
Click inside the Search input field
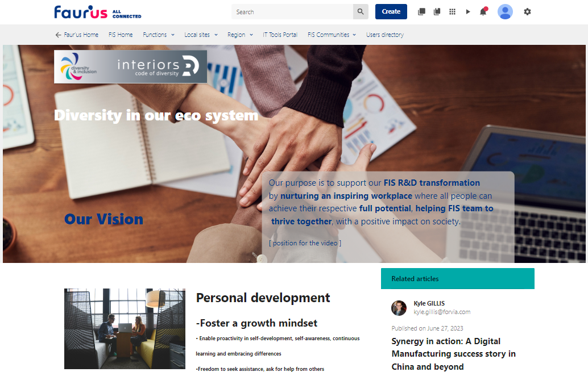[292, 12]
